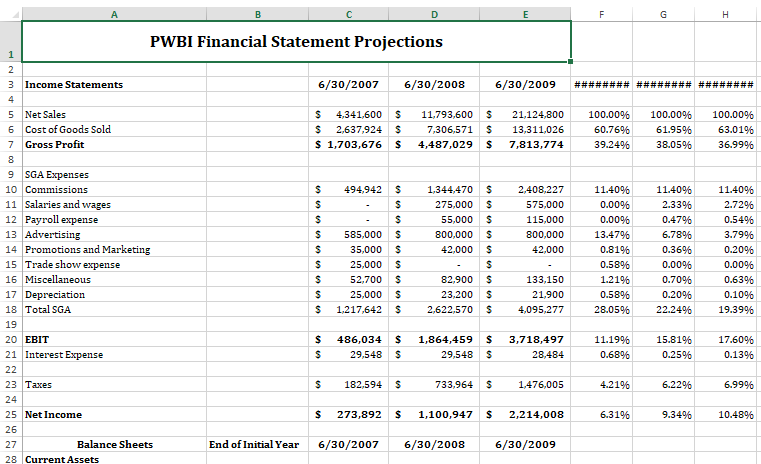Click the Advertising label
The height and width of the screenshot is (464, 761).
tap(52, 235)
